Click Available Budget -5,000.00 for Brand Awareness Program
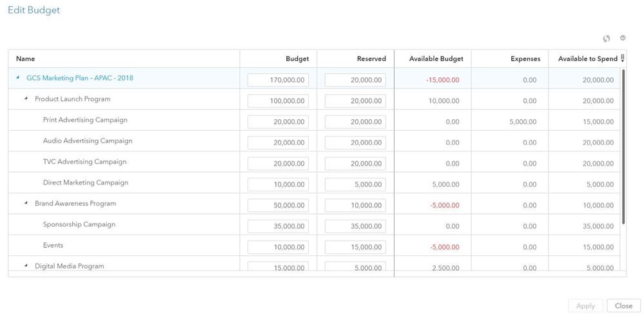The height and width of the screenshot is (319, 644). pos(445,206)
